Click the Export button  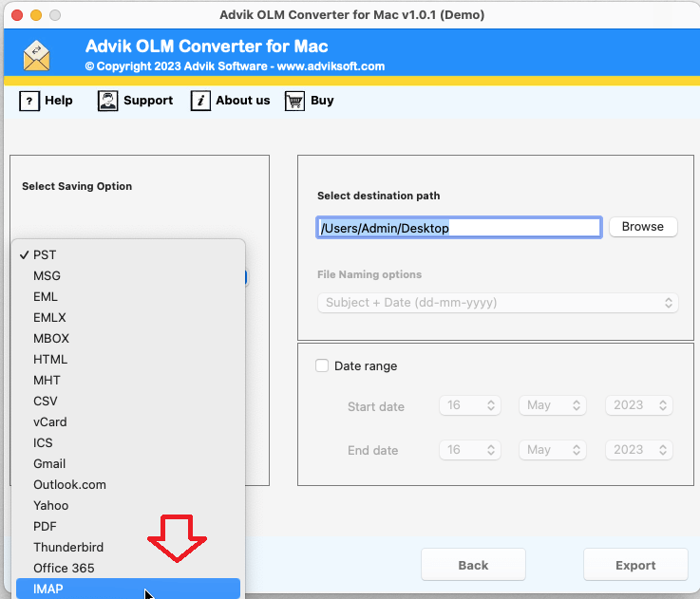pyautogui.click(x=635, y=565)
